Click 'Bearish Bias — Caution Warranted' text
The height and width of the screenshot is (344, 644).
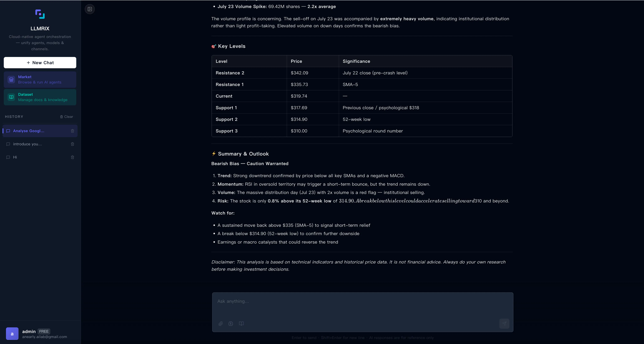coord(250,164)
